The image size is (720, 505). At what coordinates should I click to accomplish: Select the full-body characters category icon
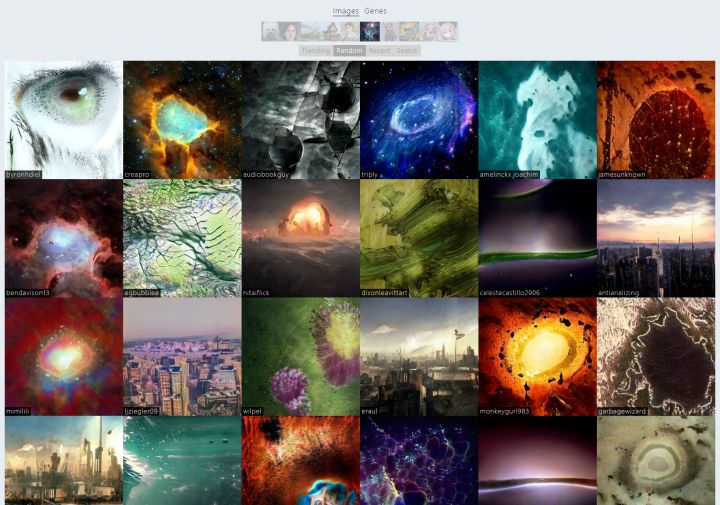389,32
